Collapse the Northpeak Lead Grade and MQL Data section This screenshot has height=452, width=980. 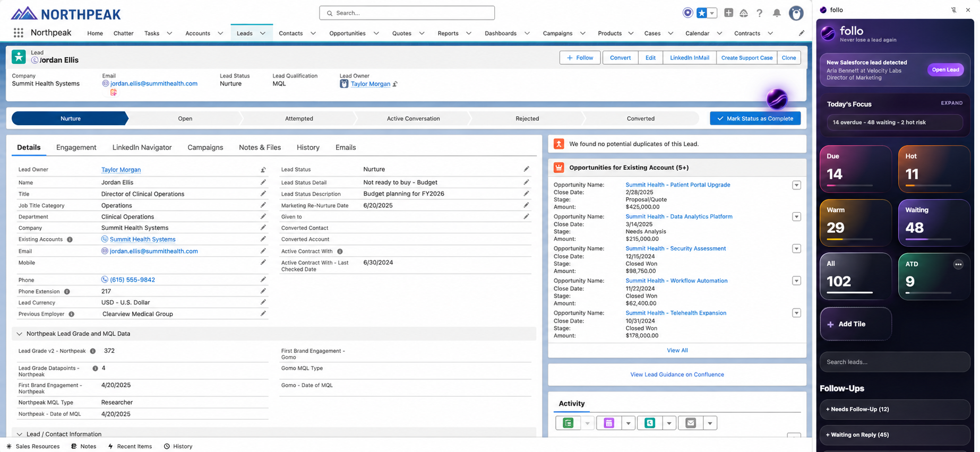(x=20, y=334)
